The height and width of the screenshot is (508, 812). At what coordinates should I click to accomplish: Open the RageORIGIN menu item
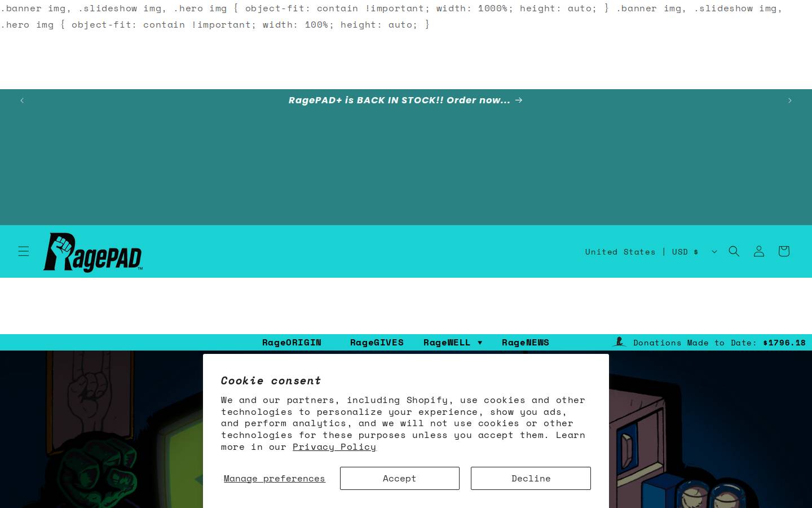coord(292,343)
